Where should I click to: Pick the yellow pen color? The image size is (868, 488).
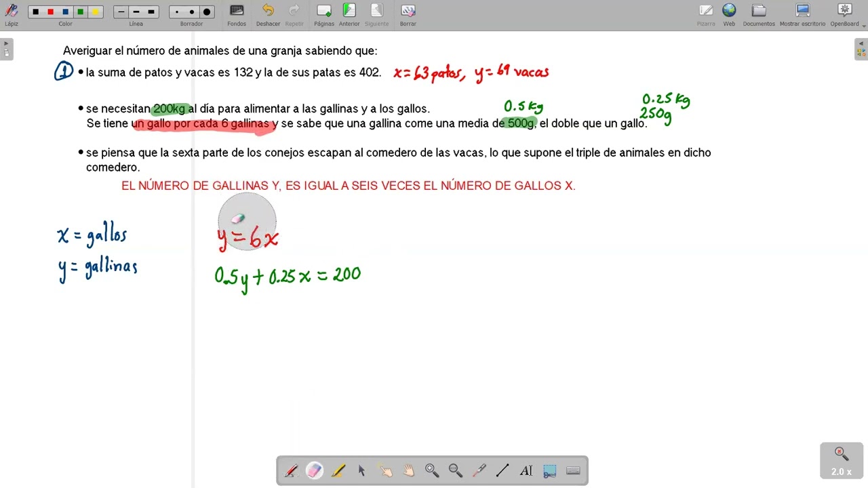[x=95, y=12]
